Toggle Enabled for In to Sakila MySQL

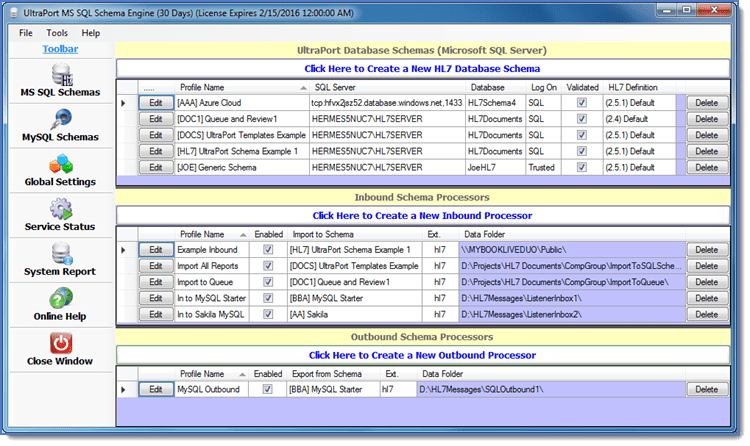(268, 314)
